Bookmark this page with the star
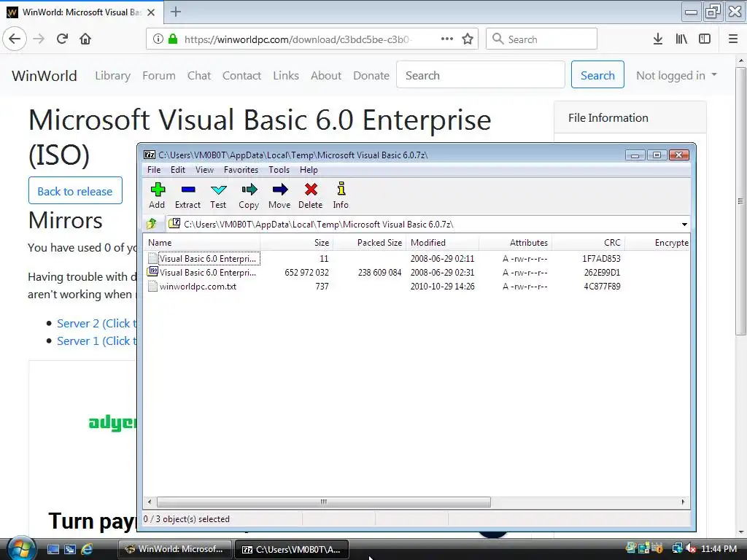Viewport: 747px width, 560px height. pyautogui.click(x=468, y=39)
